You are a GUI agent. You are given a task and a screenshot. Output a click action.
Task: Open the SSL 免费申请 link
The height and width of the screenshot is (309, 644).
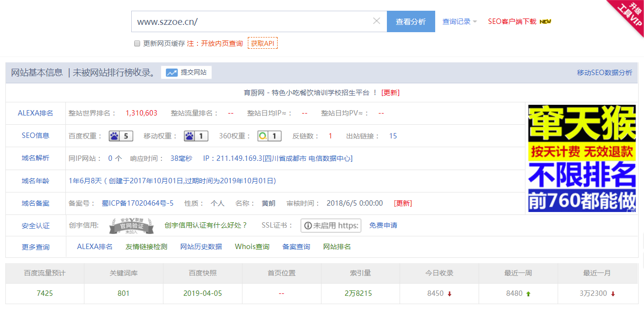(382, 225)
